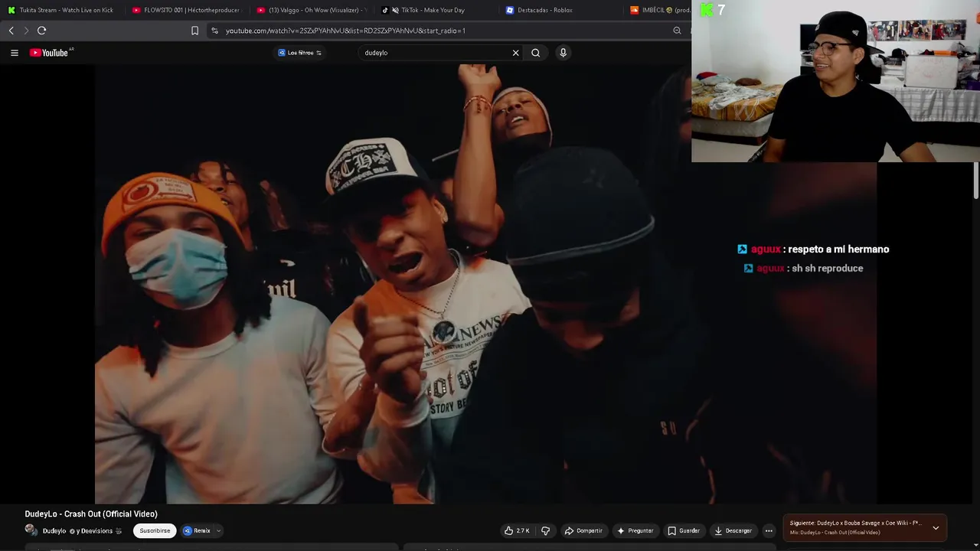Screen dimensions: 980x551
Task: Switch to Tukita Stream Kick tab
Action: point(61,10)
